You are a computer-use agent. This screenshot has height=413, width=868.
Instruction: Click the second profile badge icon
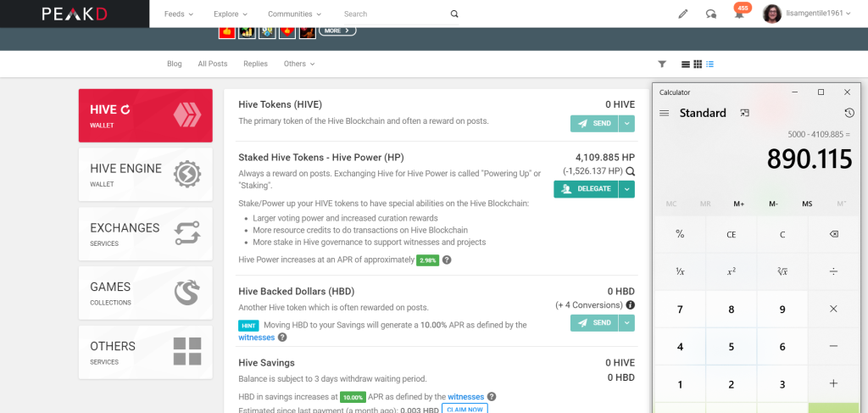(247, 31)
